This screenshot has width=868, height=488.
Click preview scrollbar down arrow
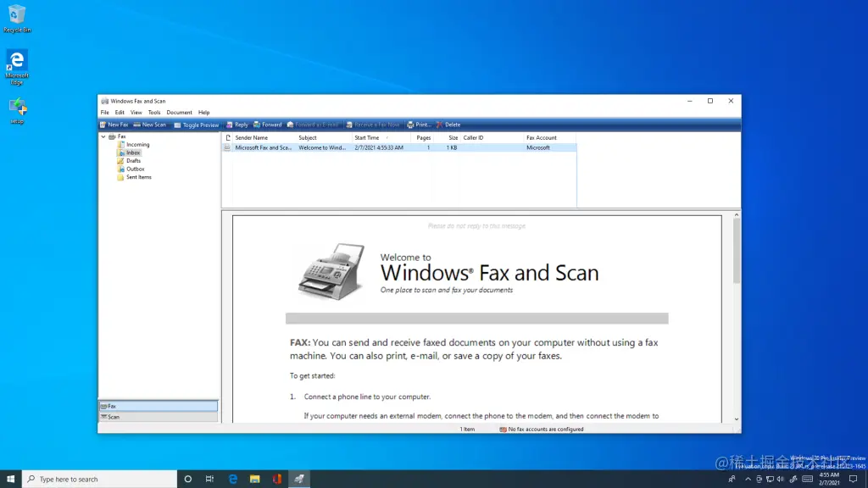pyautogui.click(x=737, y=419)
